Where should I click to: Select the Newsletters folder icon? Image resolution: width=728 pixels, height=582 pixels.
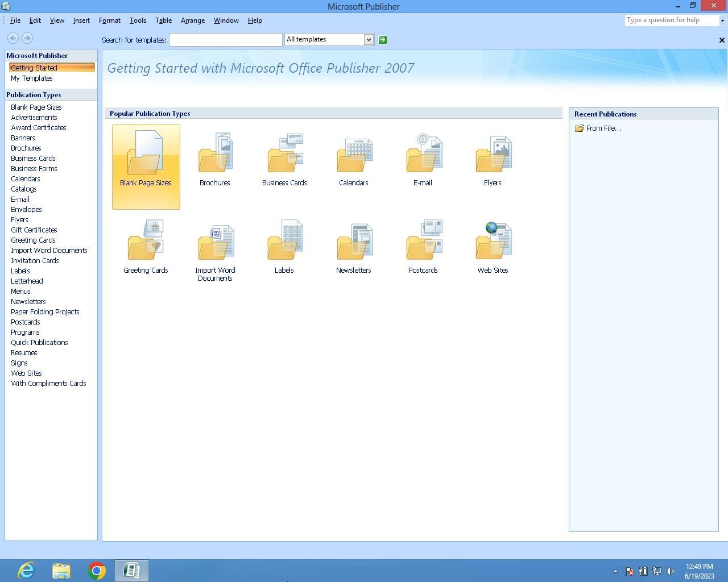pos(354,242)
